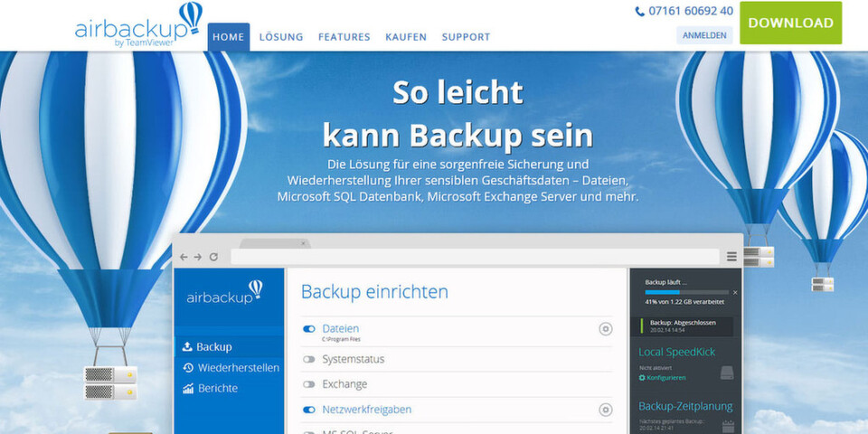Click the hard drive icon under Local SpeedKick
868x434 pixels.
727,373
